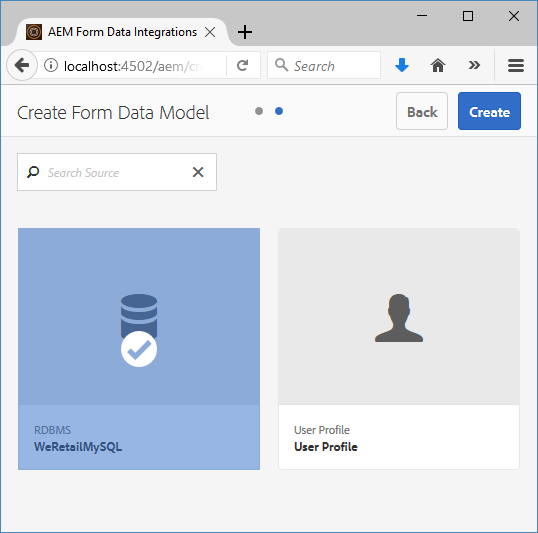
Task: Click the localhost:4502 address bar
Action: click(x=134, y=66)
